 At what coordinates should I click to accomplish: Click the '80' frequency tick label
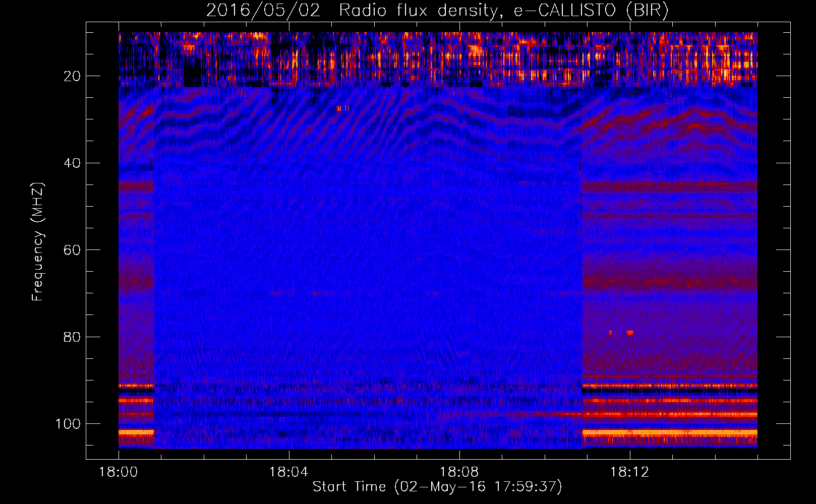click(72, 337)
